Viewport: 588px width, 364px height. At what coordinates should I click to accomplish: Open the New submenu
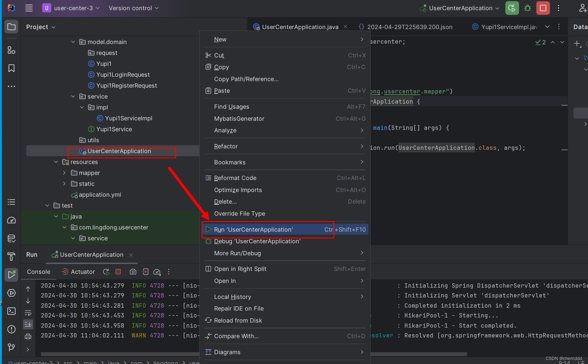pyautogui.click(x=285, y=39)
